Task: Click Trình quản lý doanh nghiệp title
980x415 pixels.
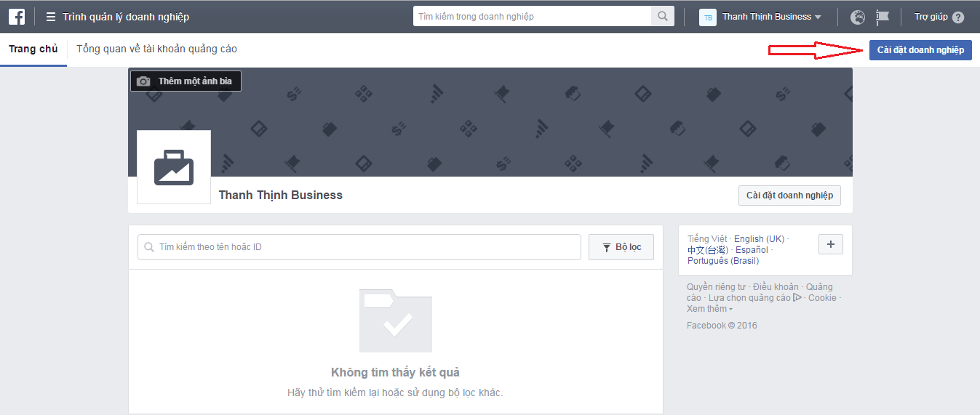Action: click(x=126, y=17)
